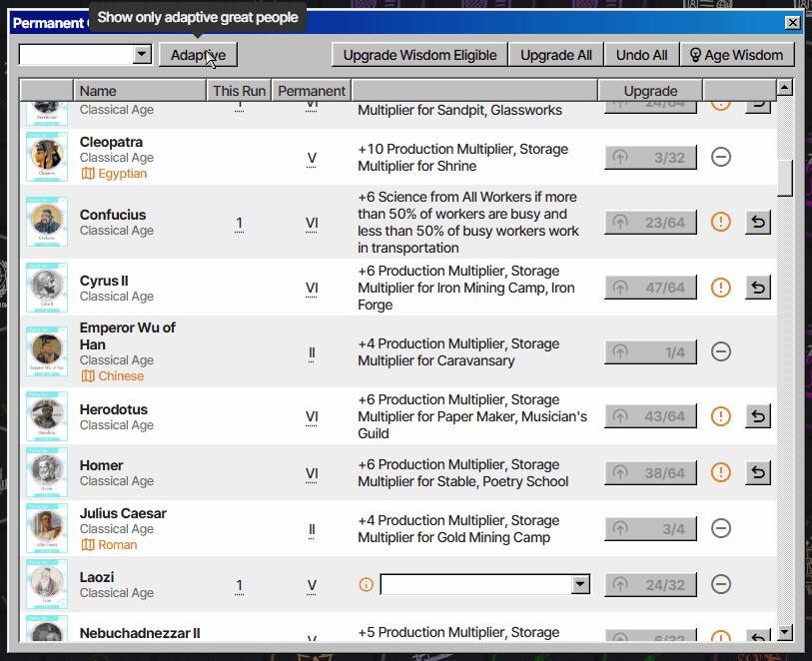Toggle the Adaptive great people filter

(198, 55)
